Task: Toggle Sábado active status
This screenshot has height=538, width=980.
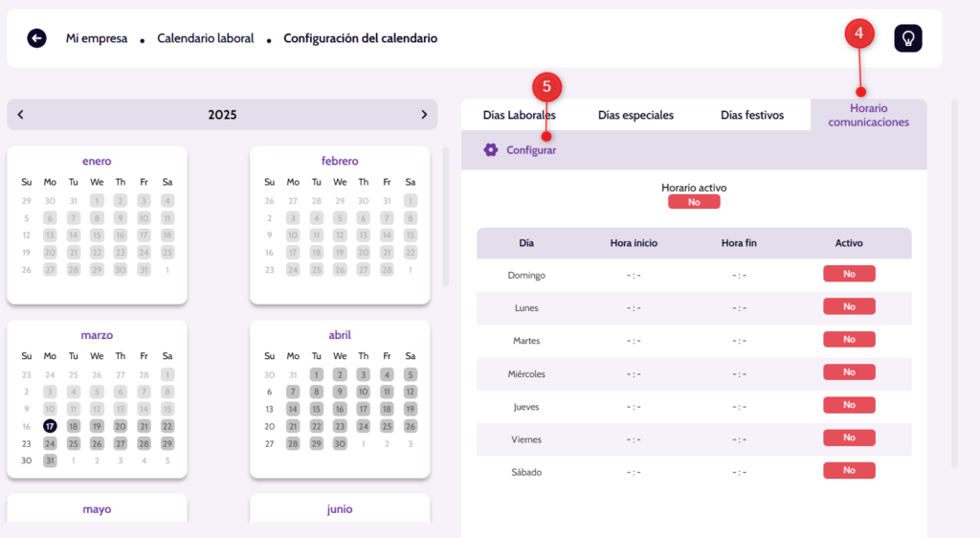Action: pyautogui.click(x=849, y=471)
